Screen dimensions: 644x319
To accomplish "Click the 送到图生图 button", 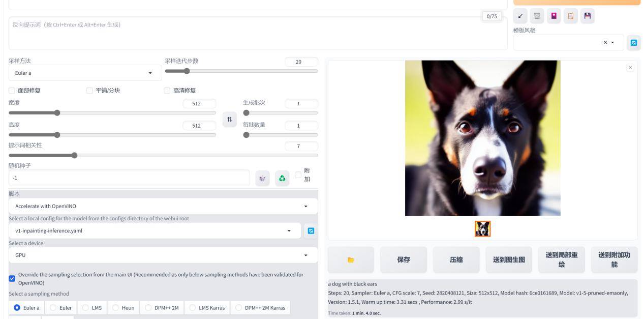I will pyautogui.click(x=509, y=259).
